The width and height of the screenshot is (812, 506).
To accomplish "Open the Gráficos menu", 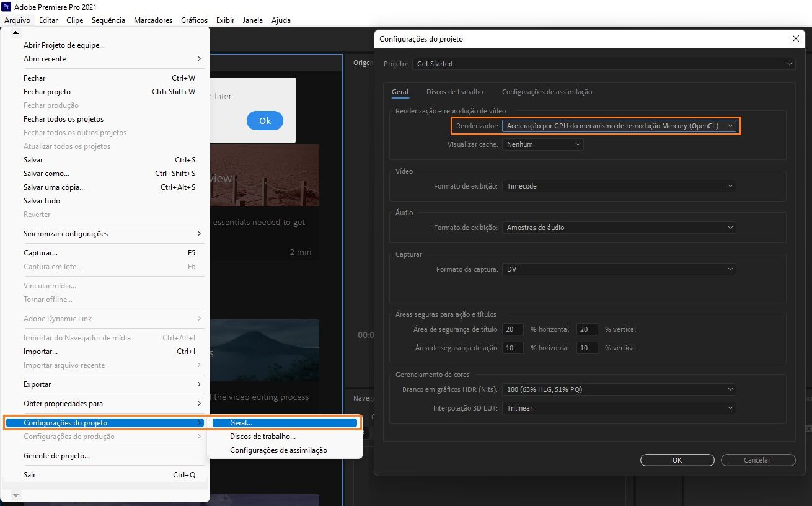I will click(195, 20).
